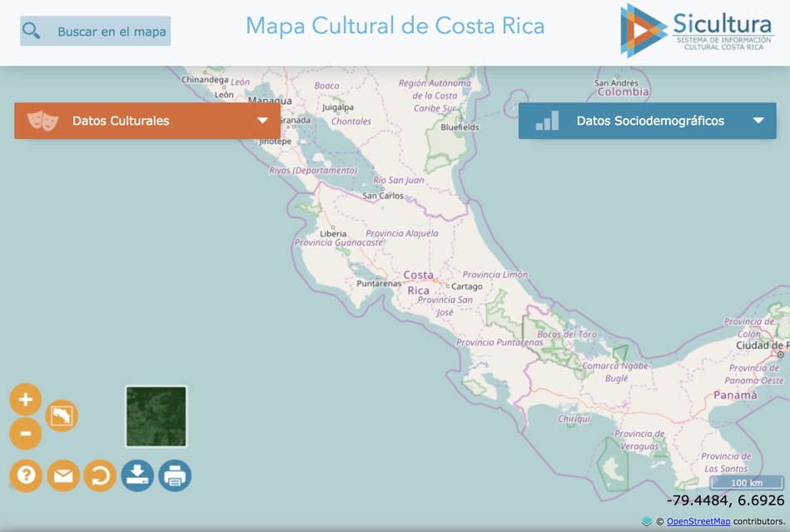Zoom out with the minus button
The image size is (790, 532).
coord(26,434)
